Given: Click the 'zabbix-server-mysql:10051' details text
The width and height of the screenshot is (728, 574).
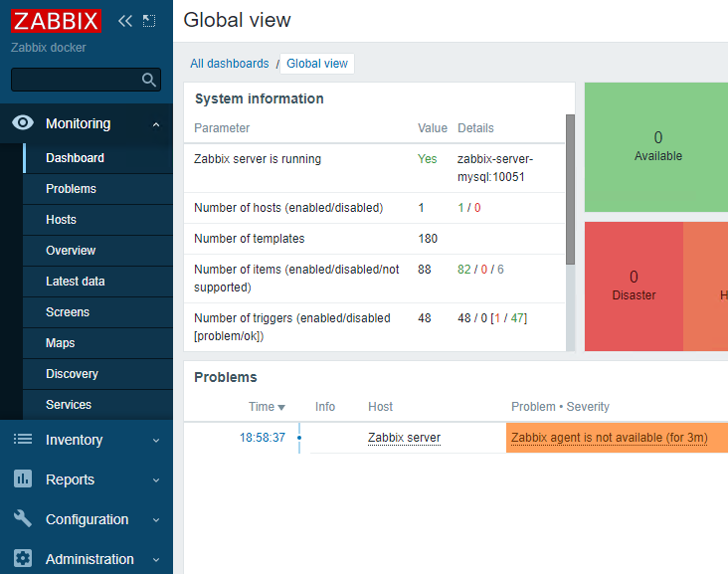Looking at the screenshot, I should coord(495,168).
